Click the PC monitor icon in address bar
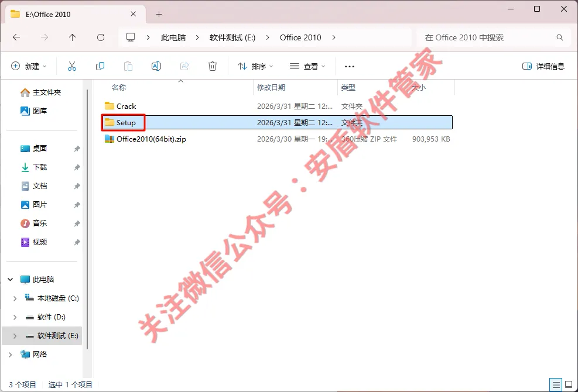This screenshot has height=392, width=578. [x=131, y=37]
